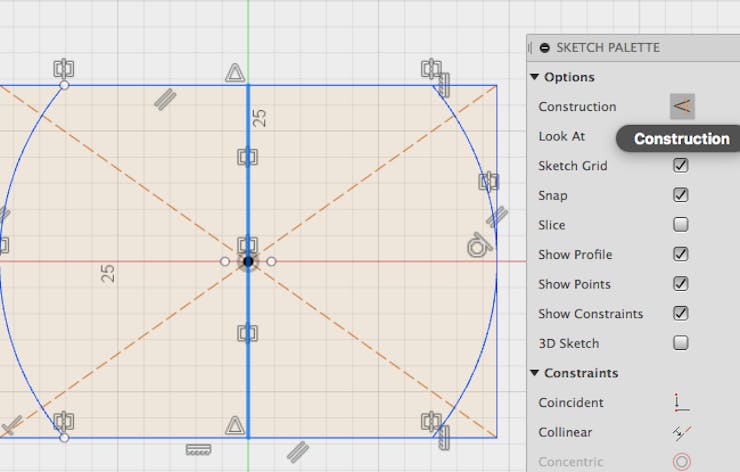The height and width of the screenshot is (472, 740).
Task: Enable the 3D Sketch checkbox
Action: (681, 343)
